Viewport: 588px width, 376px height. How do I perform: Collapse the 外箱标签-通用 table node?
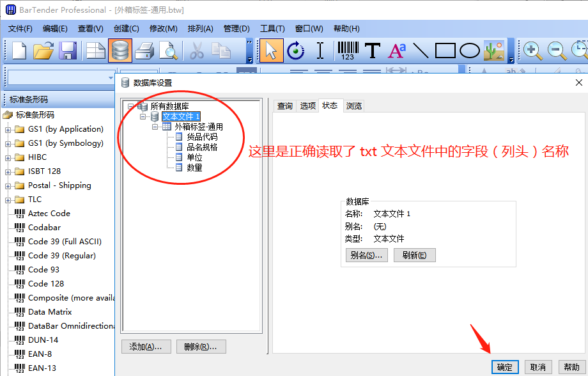155,127
